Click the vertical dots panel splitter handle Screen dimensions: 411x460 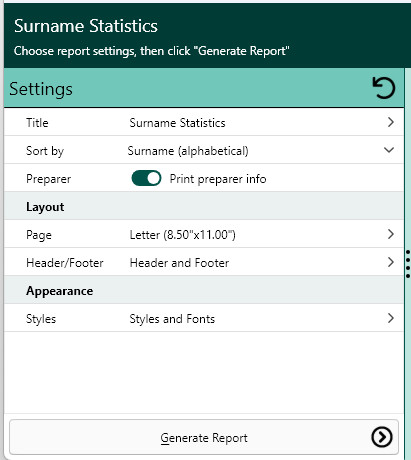coord(408,264)
